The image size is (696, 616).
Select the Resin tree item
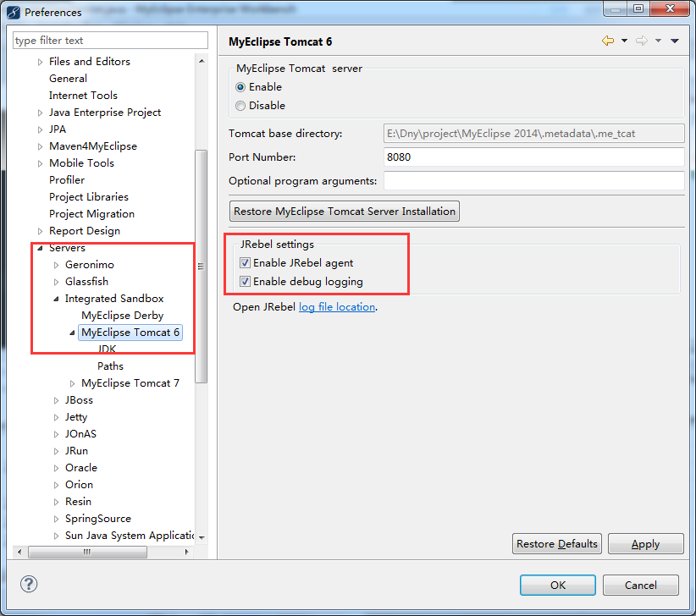78,502
